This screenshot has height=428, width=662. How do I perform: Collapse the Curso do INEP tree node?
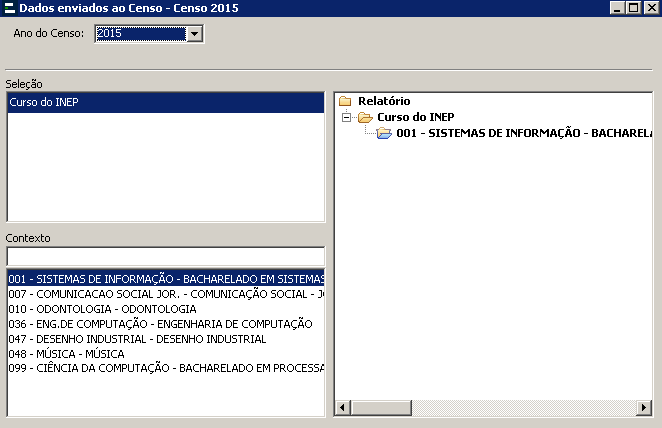tap(346, 117)
